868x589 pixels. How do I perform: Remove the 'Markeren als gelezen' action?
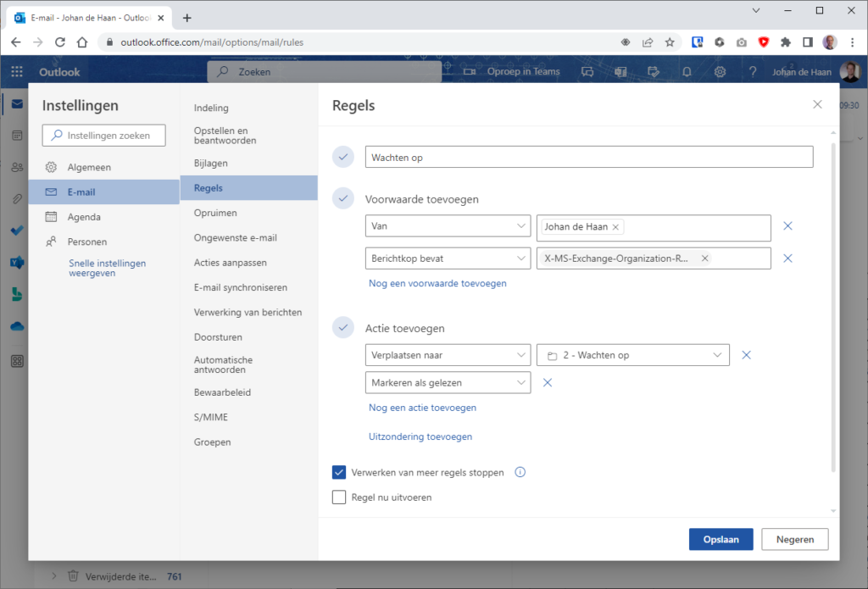tap(548, 383)
